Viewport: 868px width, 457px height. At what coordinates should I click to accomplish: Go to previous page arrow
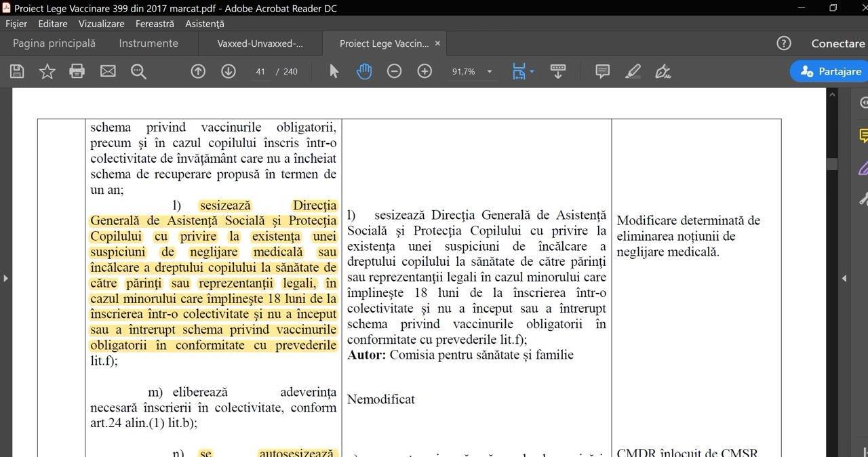(198, 71)
